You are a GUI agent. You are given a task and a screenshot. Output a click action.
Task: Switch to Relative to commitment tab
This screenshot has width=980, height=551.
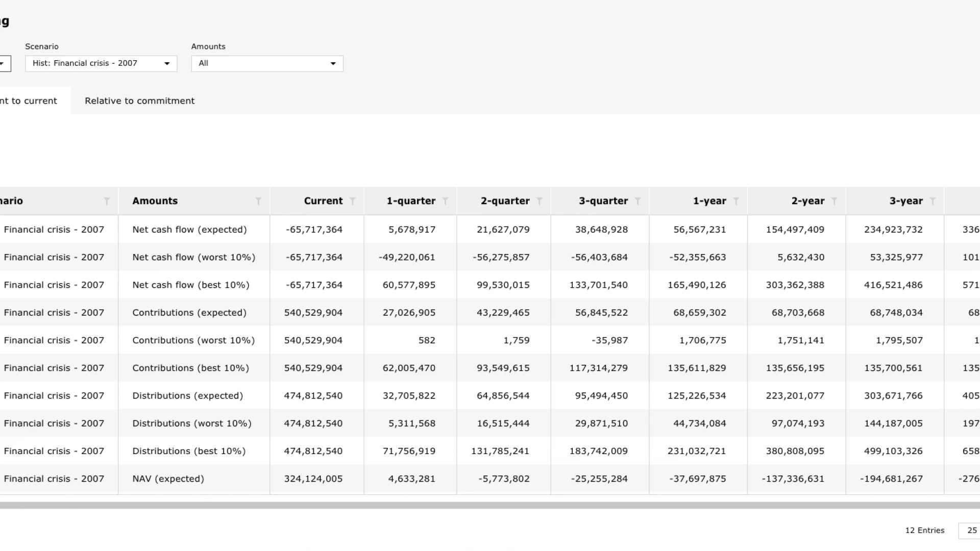(139, 101)
